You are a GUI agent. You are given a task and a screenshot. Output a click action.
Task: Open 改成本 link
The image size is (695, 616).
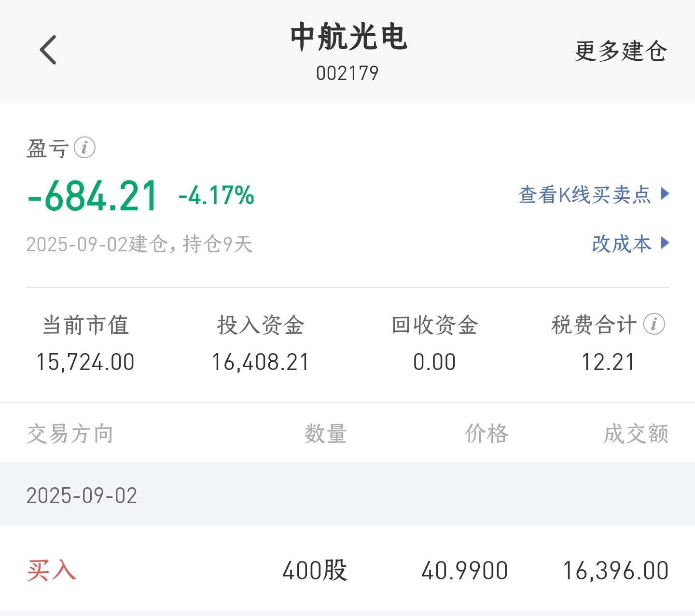[622, 244]
